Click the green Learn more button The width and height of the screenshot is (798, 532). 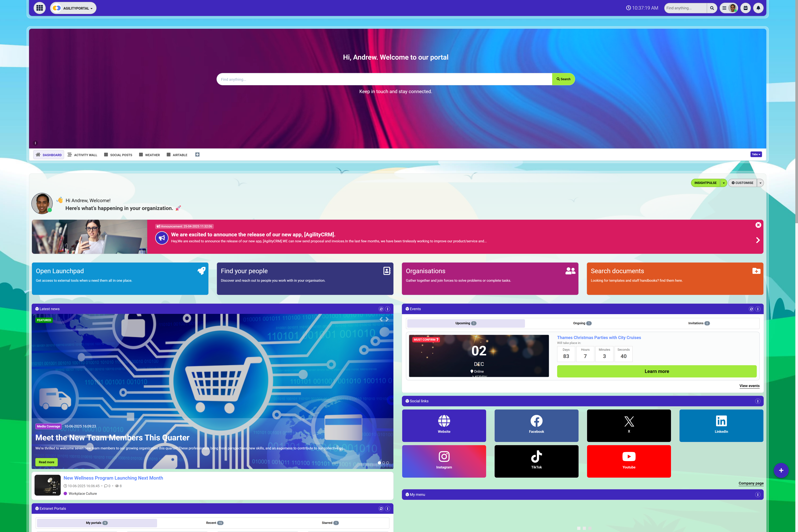(656, 371)
